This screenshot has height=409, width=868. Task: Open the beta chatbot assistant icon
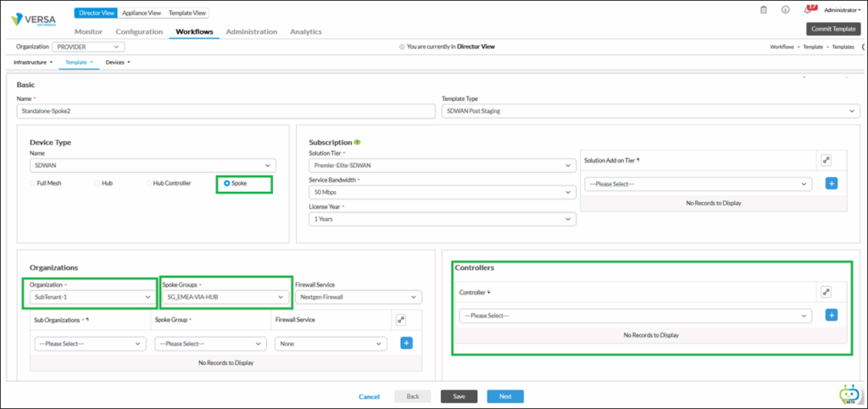click(849, 394)
